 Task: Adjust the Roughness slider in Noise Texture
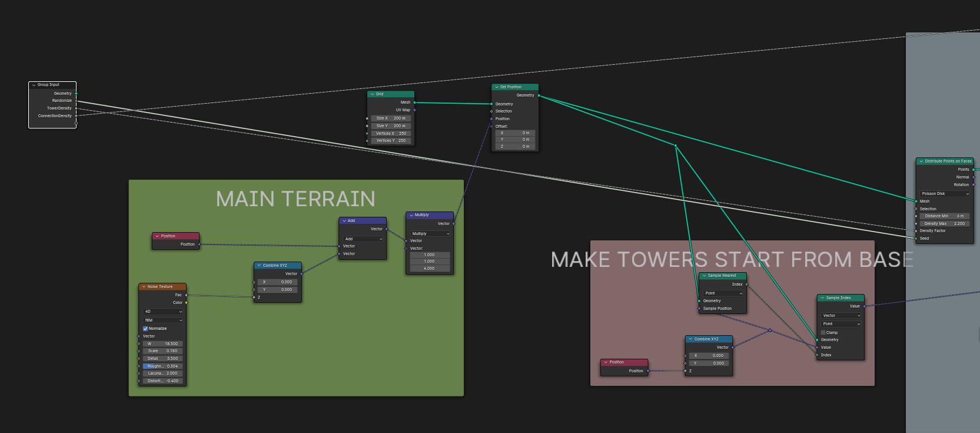click(x=163, y=366)
